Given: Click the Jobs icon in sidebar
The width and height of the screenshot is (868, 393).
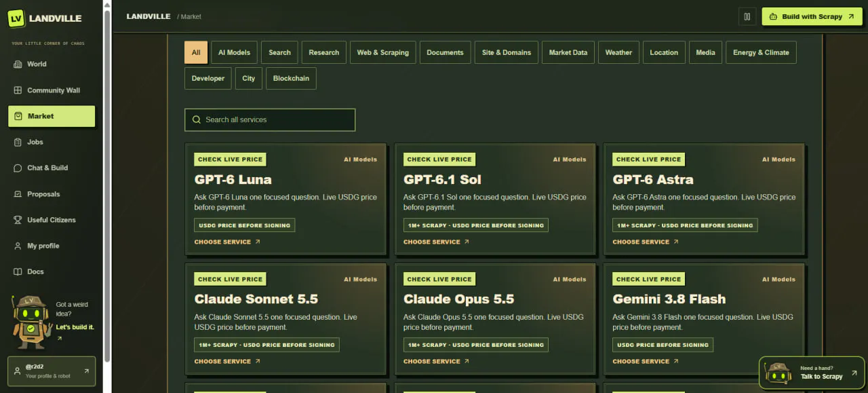Looking at the screenshot, I should tap(18, 142).
